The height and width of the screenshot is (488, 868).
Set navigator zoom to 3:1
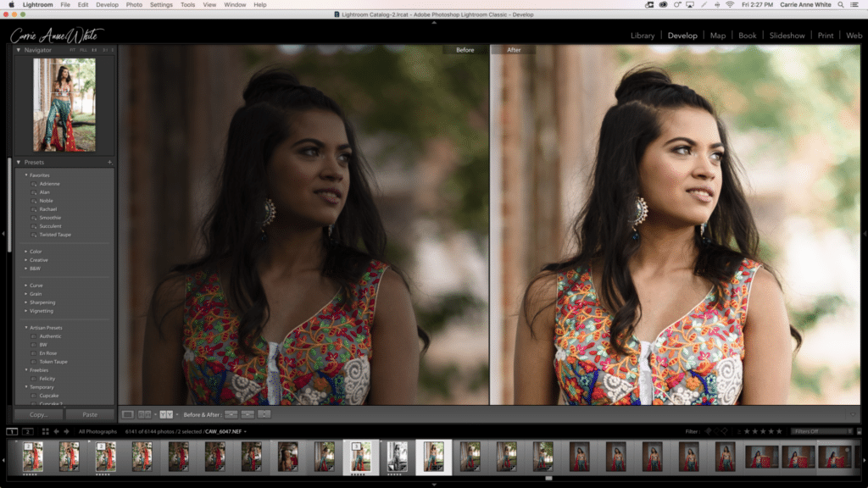(104, 50)
